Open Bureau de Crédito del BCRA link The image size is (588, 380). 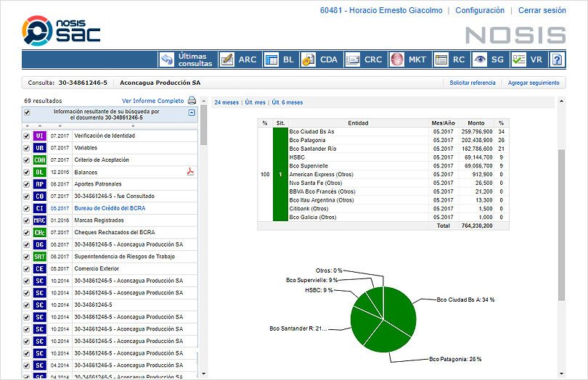(x=110, y=208)
